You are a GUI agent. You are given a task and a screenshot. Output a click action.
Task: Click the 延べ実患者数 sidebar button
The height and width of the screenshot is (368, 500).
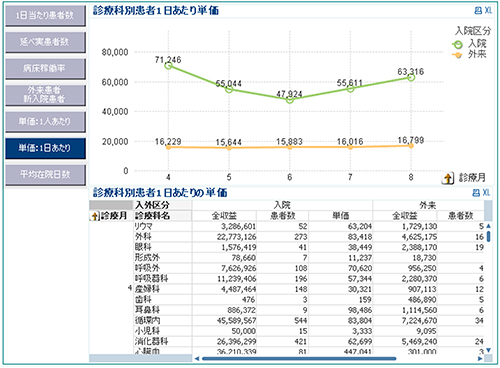click(45, 42)
